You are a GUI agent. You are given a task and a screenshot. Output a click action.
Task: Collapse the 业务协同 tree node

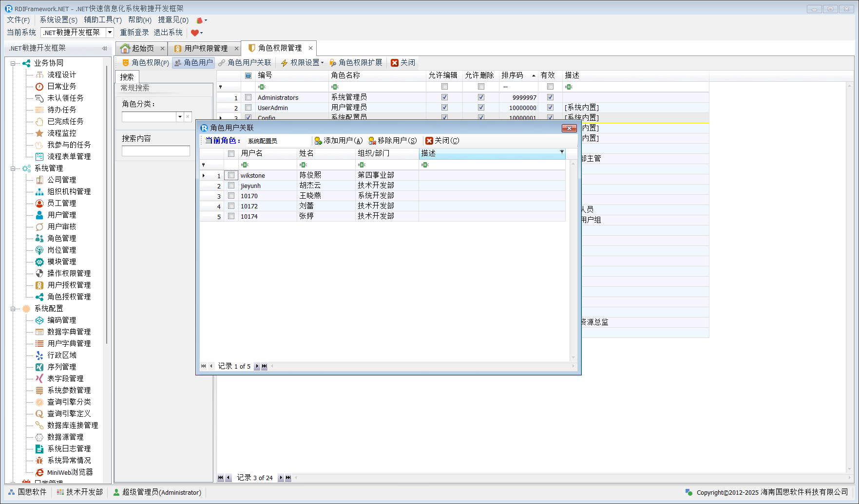tap(13, 63)
